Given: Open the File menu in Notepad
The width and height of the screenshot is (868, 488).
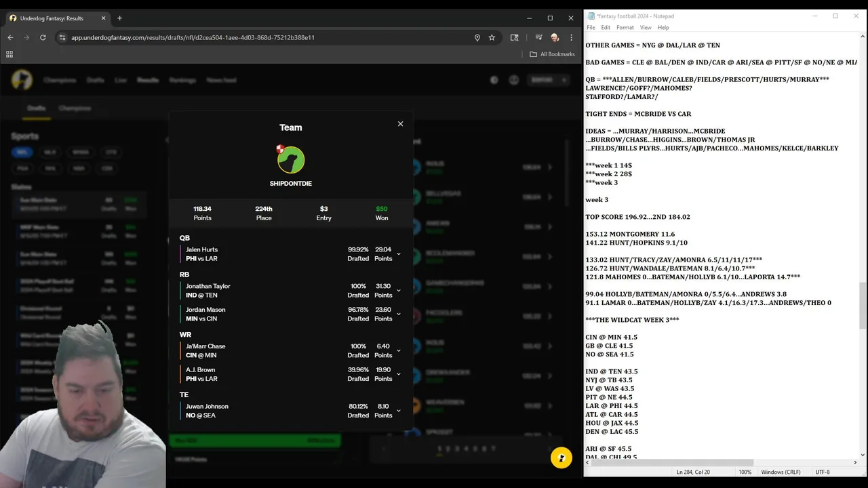Looking at the screenshot, I should [x=591, y=28].
